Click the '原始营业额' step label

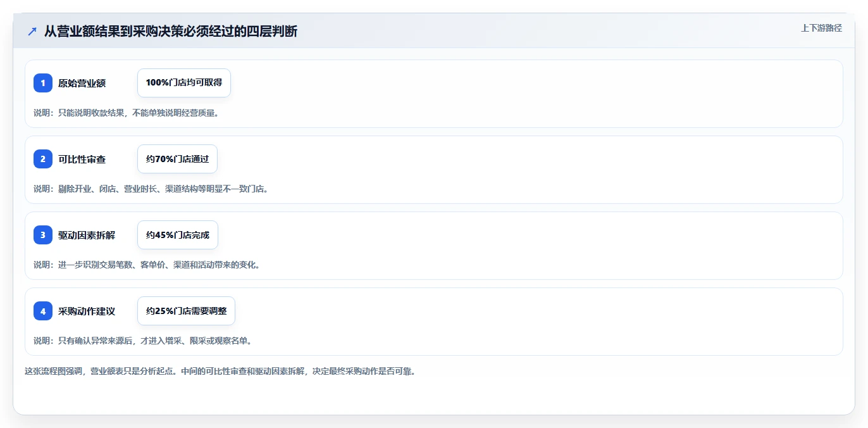pyautogui.click(x=82, y=83)
